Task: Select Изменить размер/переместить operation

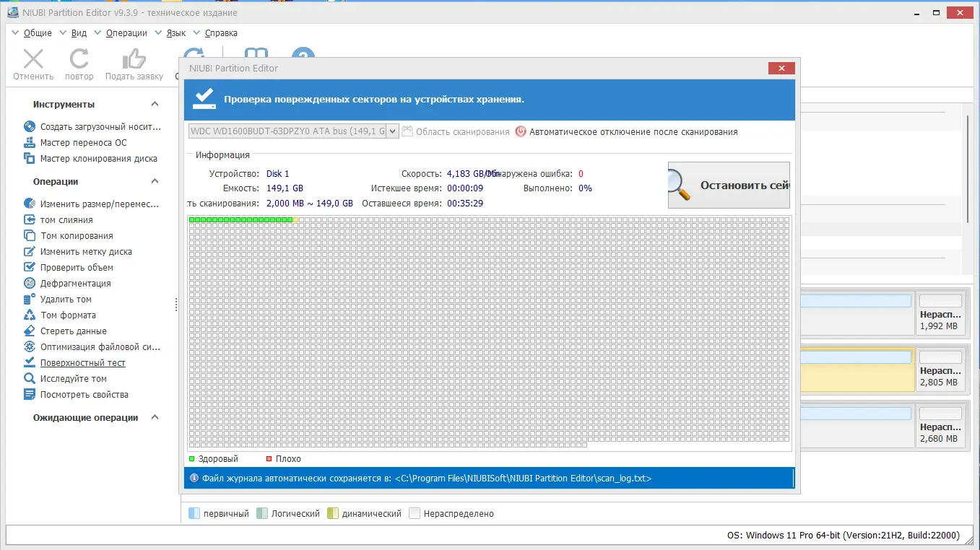Action: tap(91, 204)
